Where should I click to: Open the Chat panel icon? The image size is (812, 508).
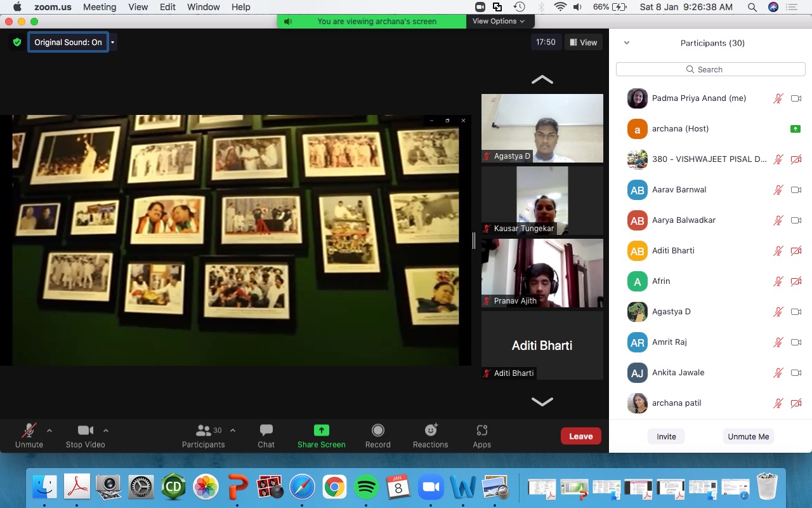[266, 431]
